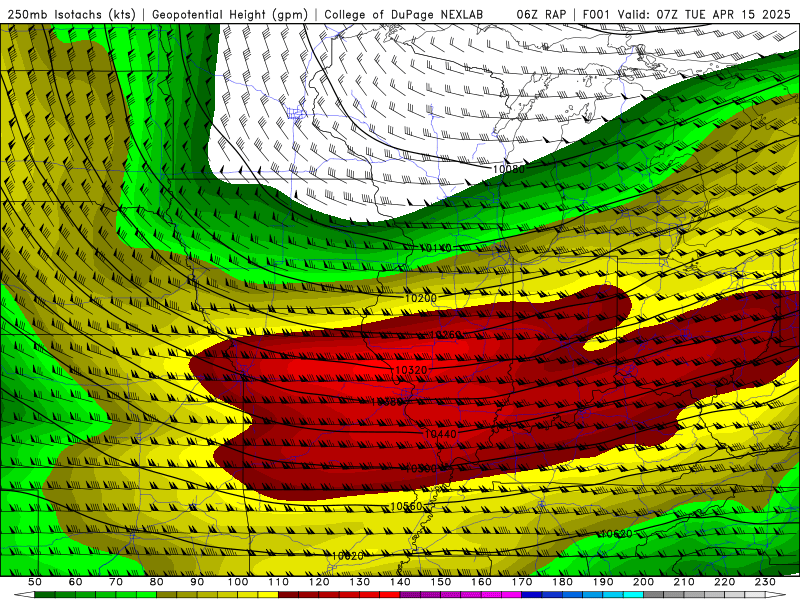Click the '06Z RAP' model run label

[541, 15]
